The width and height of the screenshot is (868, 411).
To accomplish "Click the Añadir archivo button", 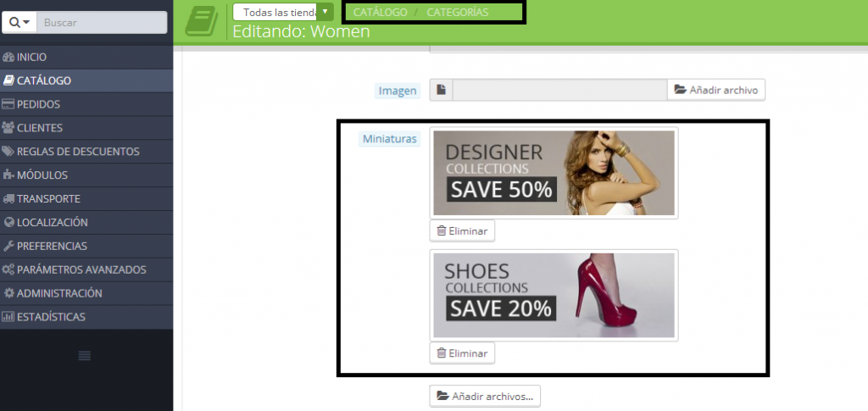I will (x=715, y=90).
